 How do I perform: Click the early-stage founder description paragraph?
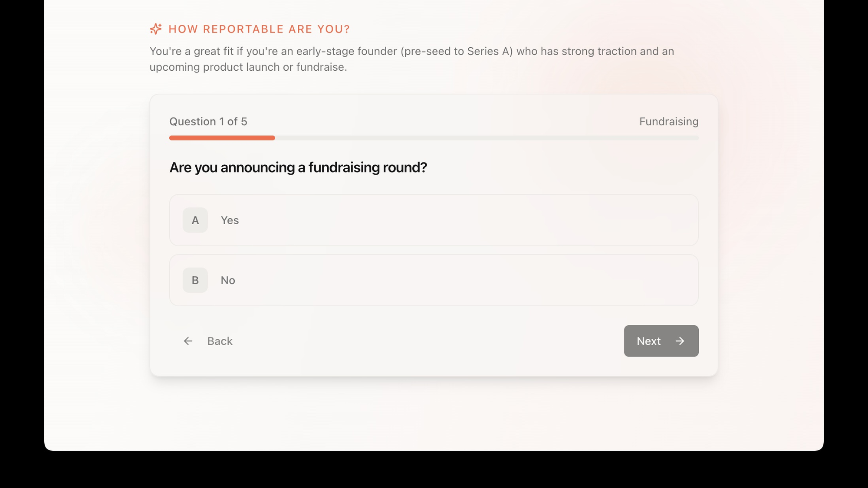pos(411,59)
